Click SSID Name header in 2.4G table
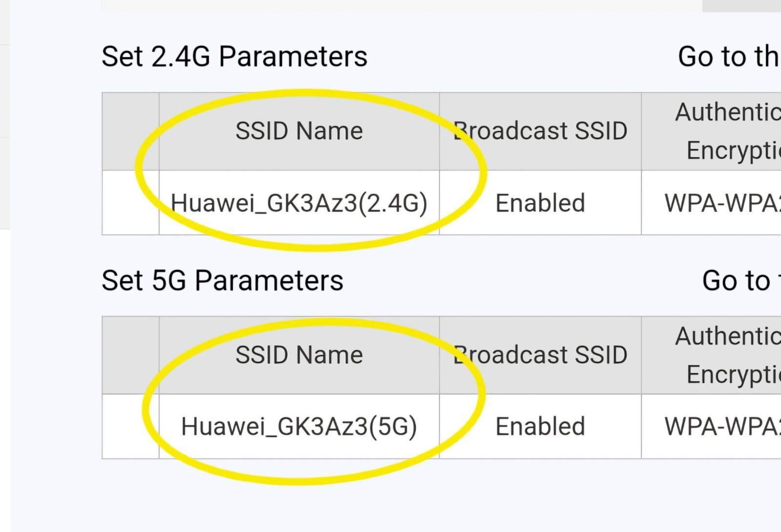 point(299,131)
